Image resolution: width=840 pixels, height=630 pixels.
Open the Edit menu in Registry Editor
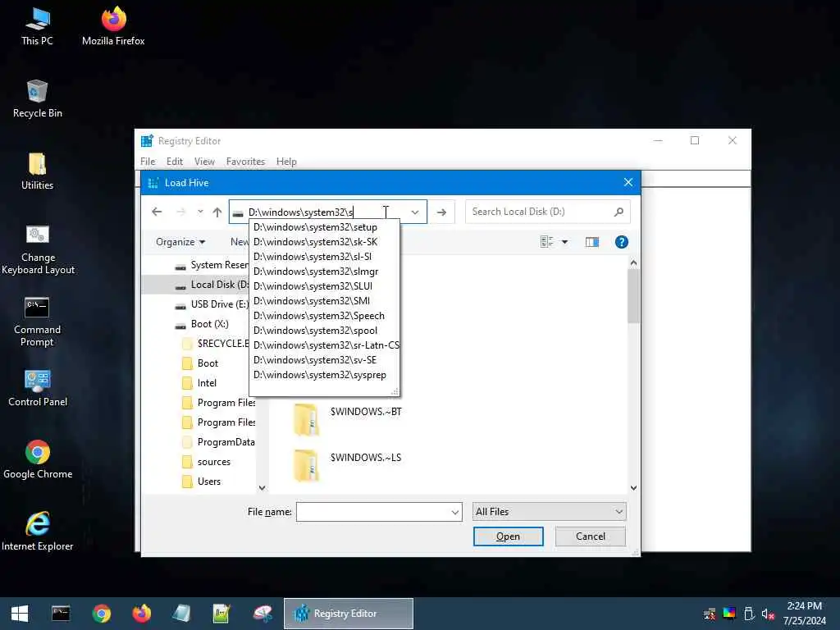175,162
